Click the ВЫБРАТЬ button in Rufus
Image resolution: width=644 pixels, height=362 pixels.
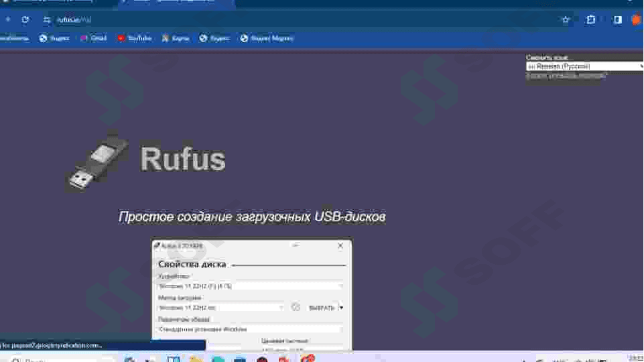(322, 308)
